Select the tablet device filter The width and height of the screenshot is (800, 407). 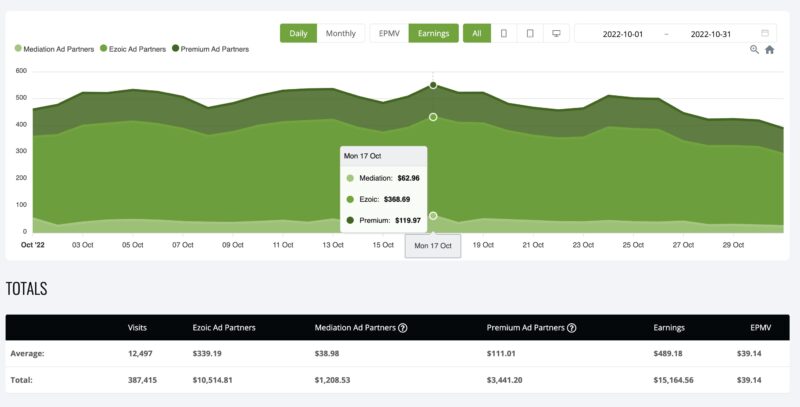[x=530, y=33]
